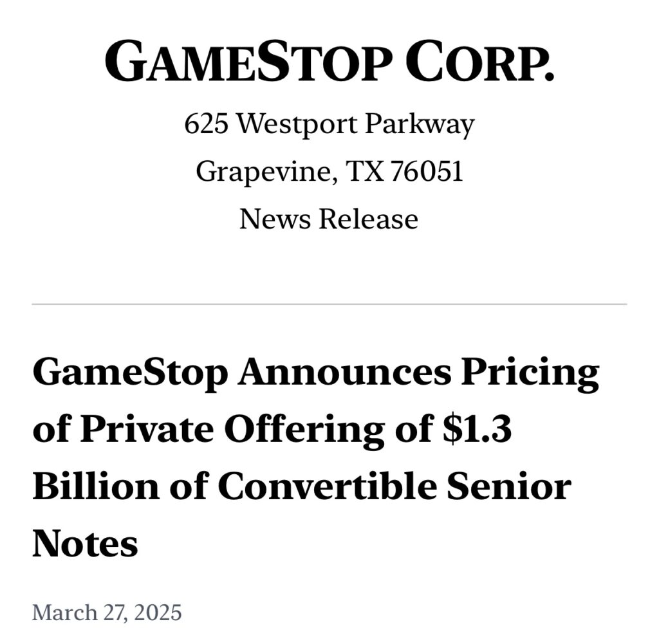Click the word "Notes" in the headline
Viewport: 659px width, 644px height.
click(85, 544)
